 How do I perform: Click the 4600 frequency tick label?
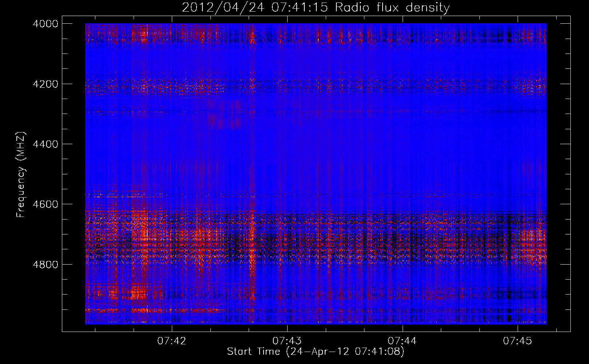(x=46, y=204)
